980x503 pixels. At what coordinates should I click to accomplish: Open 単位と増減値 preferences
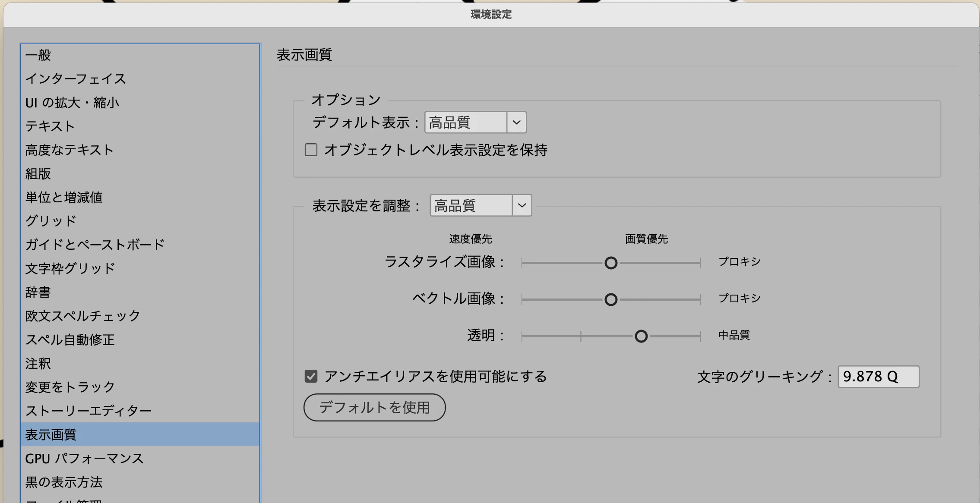(x=64, y=198)
